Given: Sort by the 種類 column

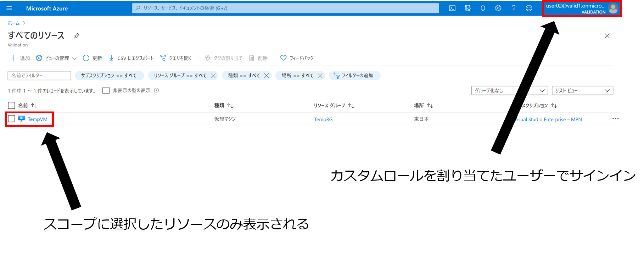Looking at the screenshot, I should pyautogui.click(x=224, y=105).
